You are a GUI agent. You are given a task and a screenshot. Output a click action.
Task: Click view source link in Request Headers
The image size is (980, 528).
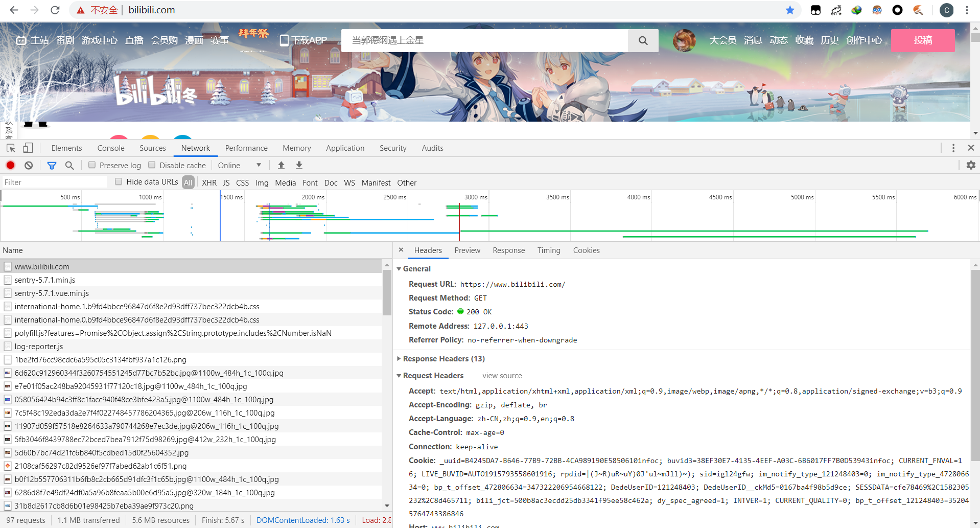(502, 375)
